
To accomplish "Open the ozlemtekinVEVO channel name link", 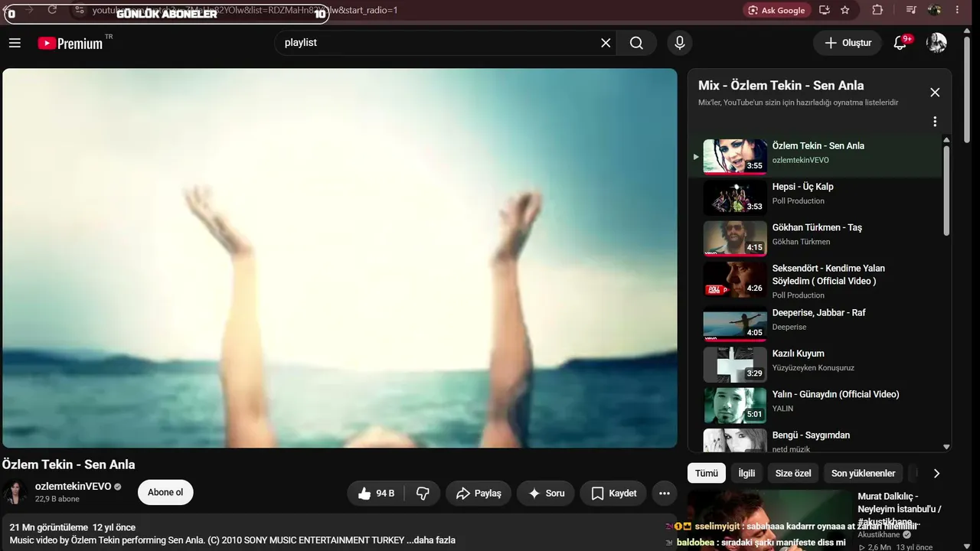I will pos(73,487).
